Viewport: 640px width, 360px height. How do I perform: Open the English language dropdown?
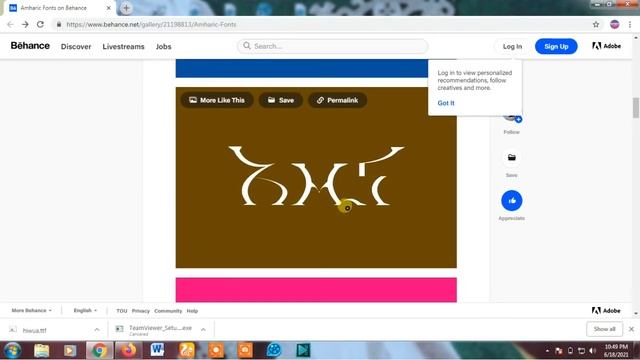coord(85,311)
